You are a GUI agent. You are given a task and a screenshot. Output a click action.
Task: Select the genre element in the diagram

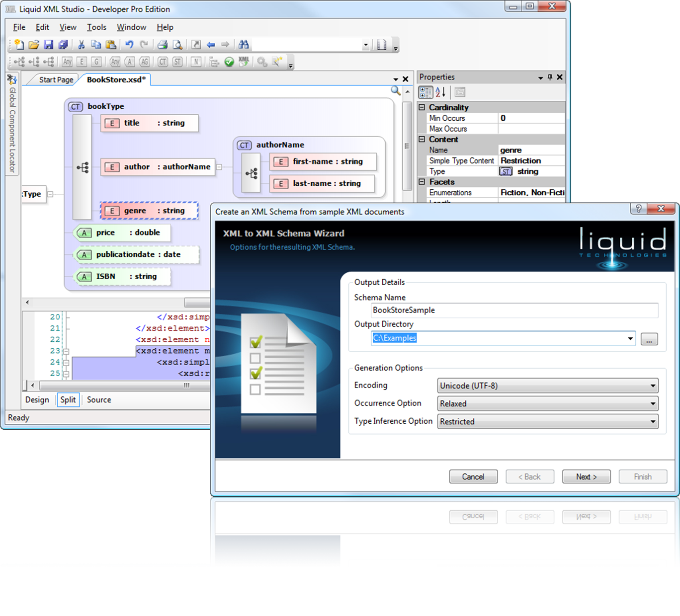[x=149, y=211]
